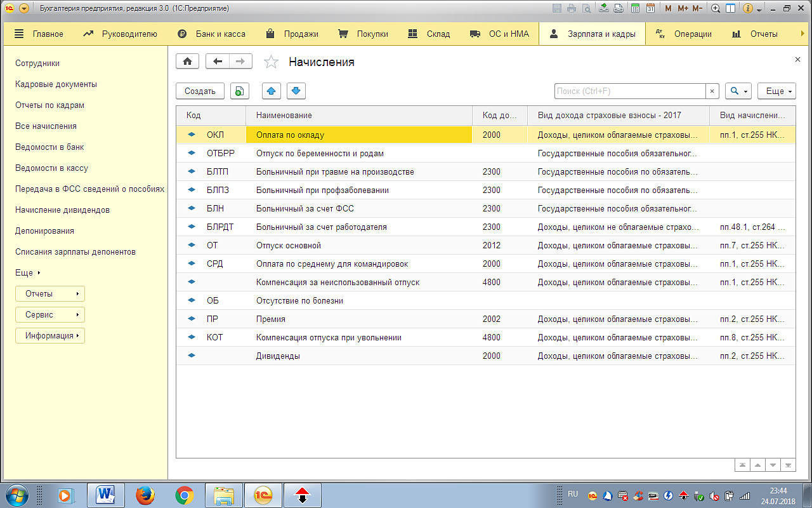Screen dimensions: 812x508
Task: Expand the Сервис submenu in the sidebar
Action: pos(50,314)
